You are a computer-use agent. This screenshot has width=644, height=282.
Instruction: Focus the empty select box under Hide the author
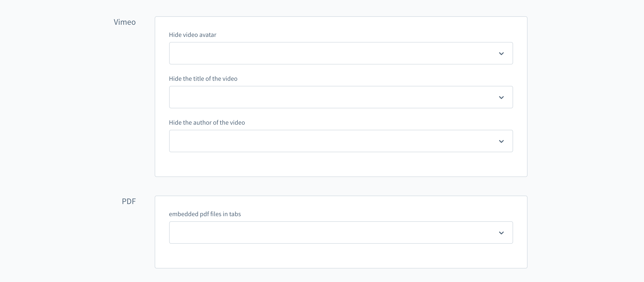[300, 141]
